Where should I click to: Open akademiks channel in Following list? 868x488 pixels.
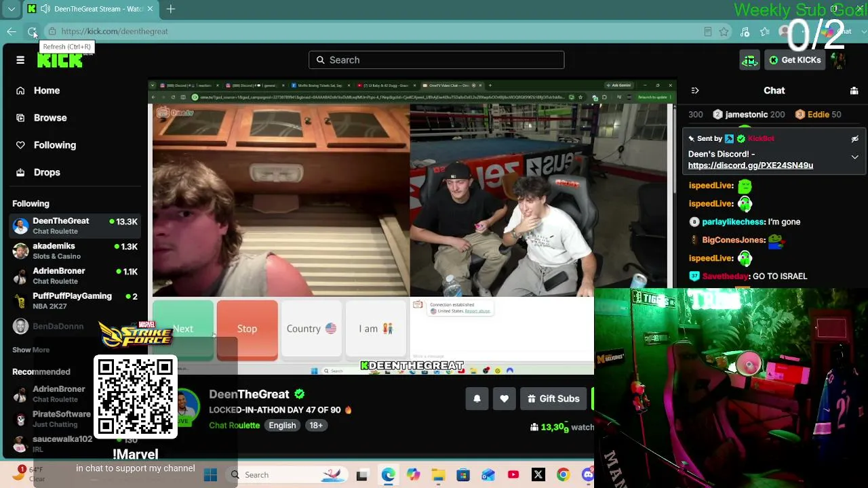pyautogui.click(x=75, y=251)
